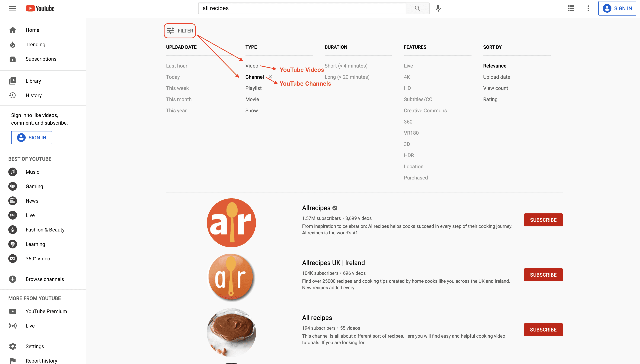Open the All recipes channel title
This screenshot has width=640, height=364.
click(317, 318)
